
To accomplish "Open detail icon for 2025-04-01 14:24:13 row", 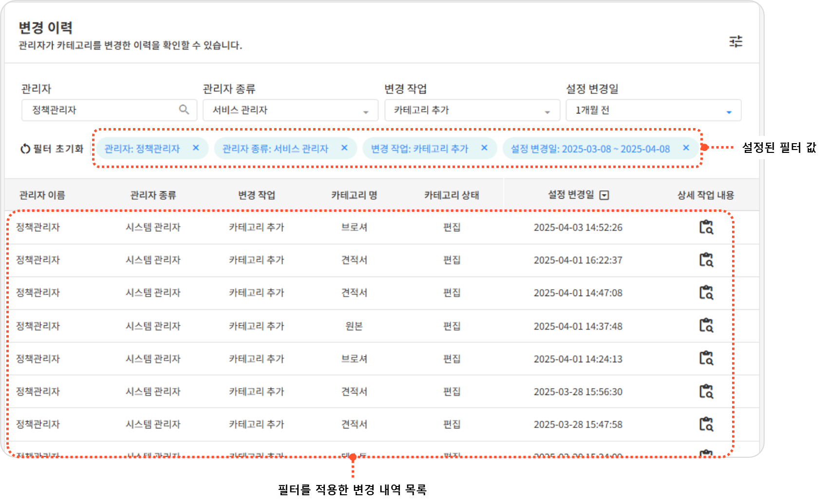I will (706, 358).
